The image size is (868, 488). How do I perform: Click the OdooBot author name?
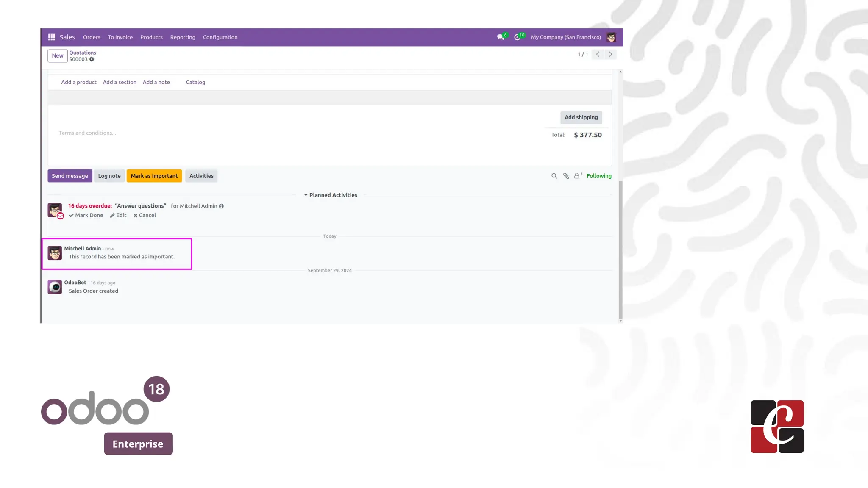click(75, 283)
